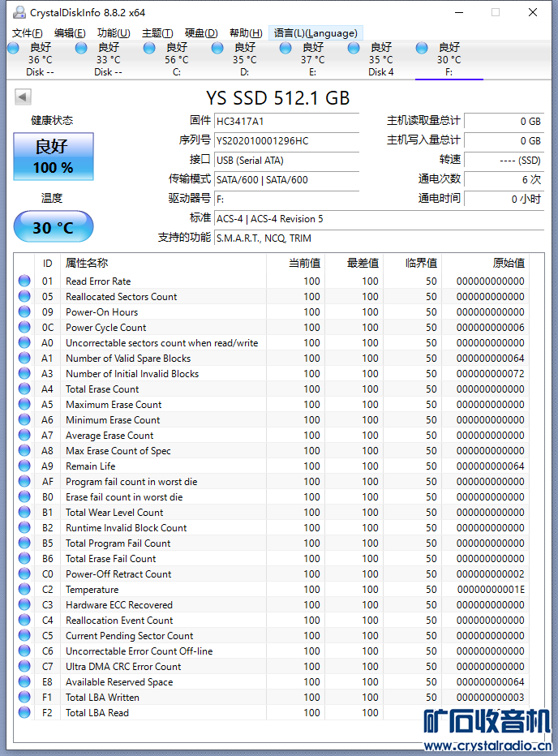Viewport: 558px width, 756px height.
Task: Click the status icon for Power-Off Retract Count
Action: click(24, 573)
